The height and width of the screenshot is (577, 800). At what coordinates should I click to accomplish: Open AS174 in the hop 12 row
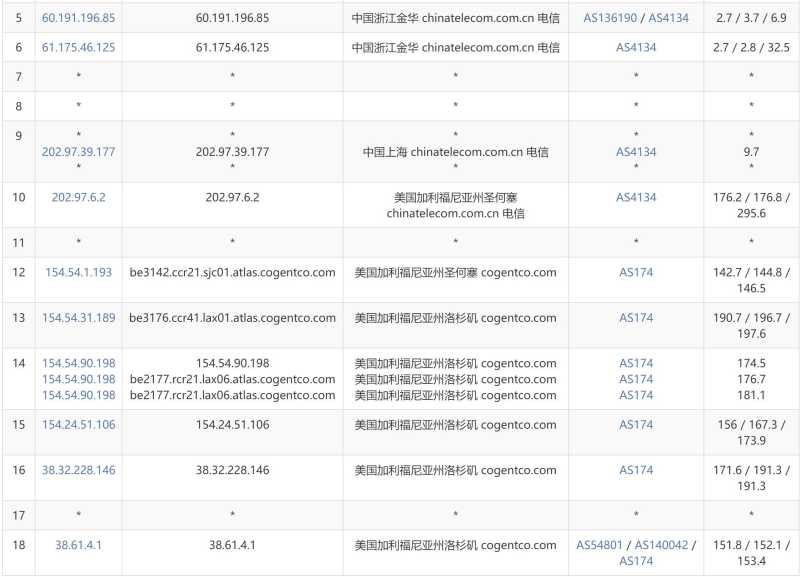click(x=636, y=272)
